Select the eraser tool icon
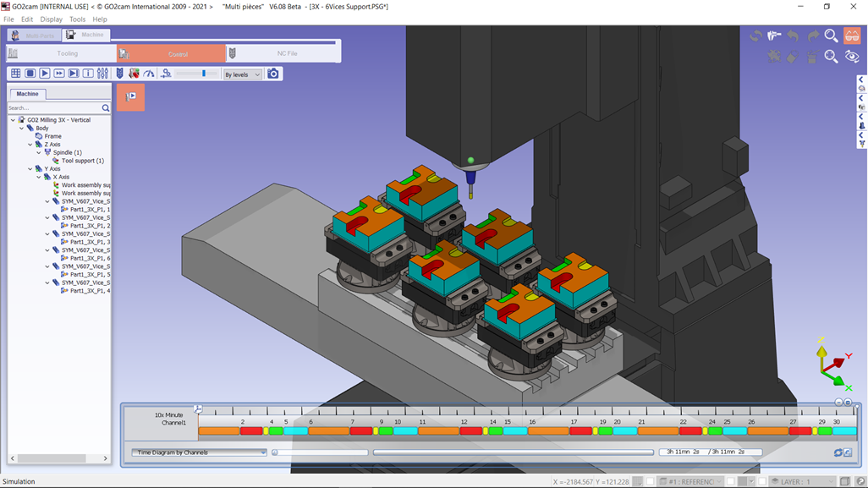Image resolution: width=868 pixels, height=488 pixels. 794,56
